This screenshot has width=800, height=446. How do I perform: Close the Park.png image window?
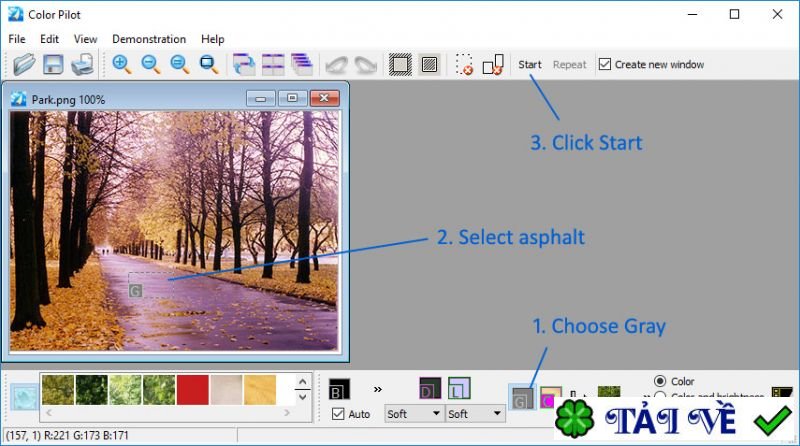point(324,98)
